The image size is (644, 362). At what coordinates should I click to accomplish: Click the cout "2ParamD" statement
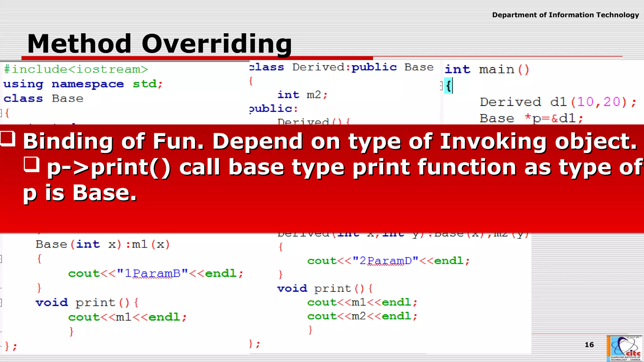[389, 261]
